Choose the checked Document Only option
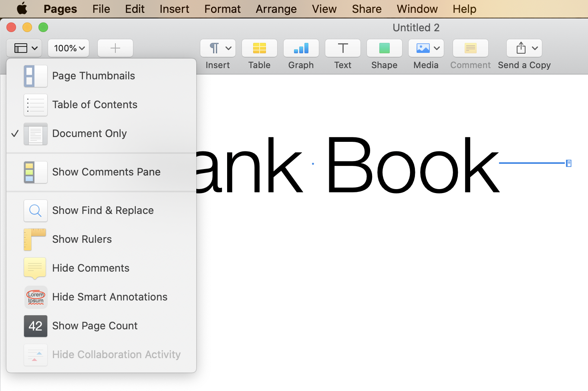This screenshot has width=588, height=391. click(101, 134)
